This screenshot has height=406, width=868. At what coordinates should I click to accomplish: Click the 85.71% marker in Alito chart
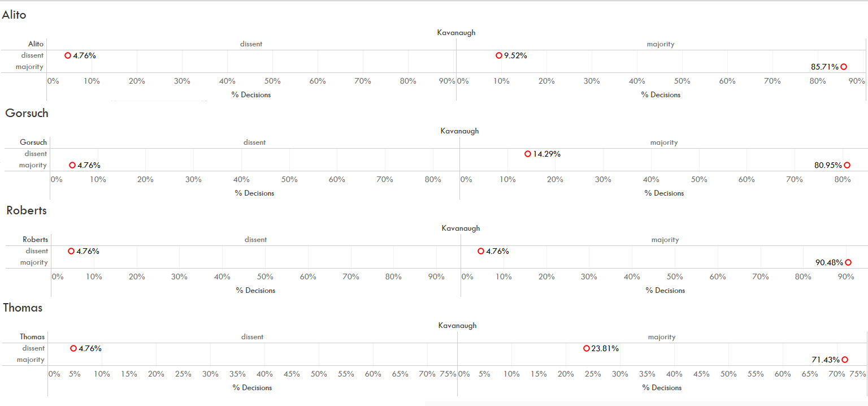(x=844, y=67)
